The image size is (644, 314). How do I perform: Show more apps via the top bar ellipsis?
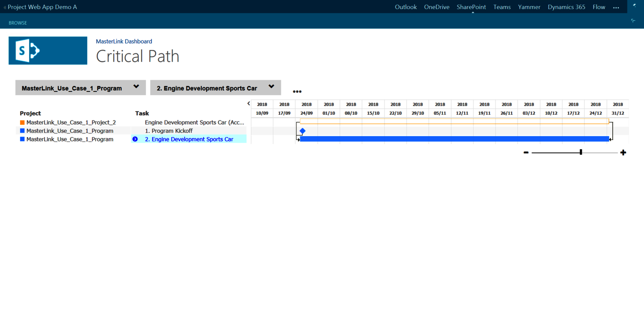click(x=616, y=8)
